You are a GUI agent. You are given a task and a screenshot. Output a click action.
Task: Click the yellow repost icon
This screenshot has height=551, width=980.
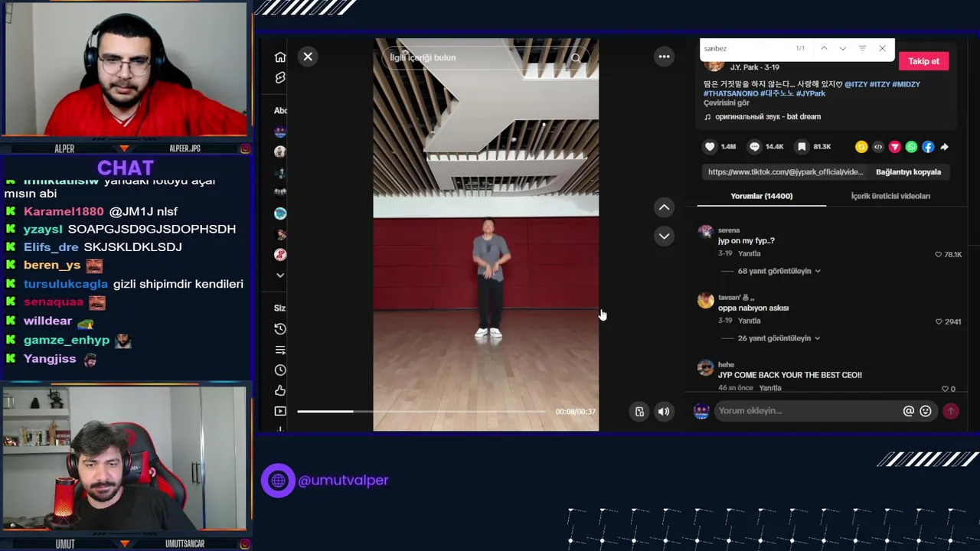(861, 147)
